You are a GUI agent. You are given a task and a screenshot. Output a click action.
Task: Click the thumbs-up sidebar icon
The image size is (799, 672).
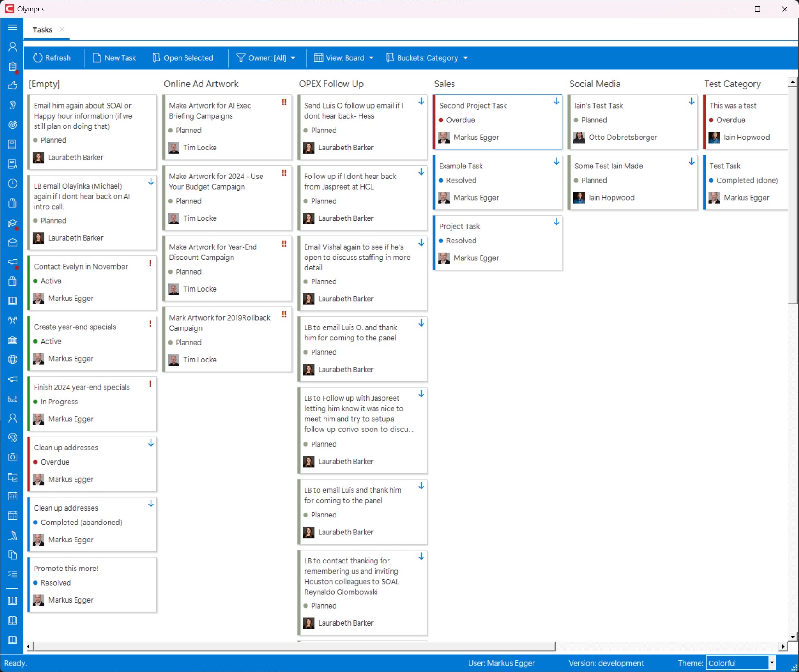point(12,86)
